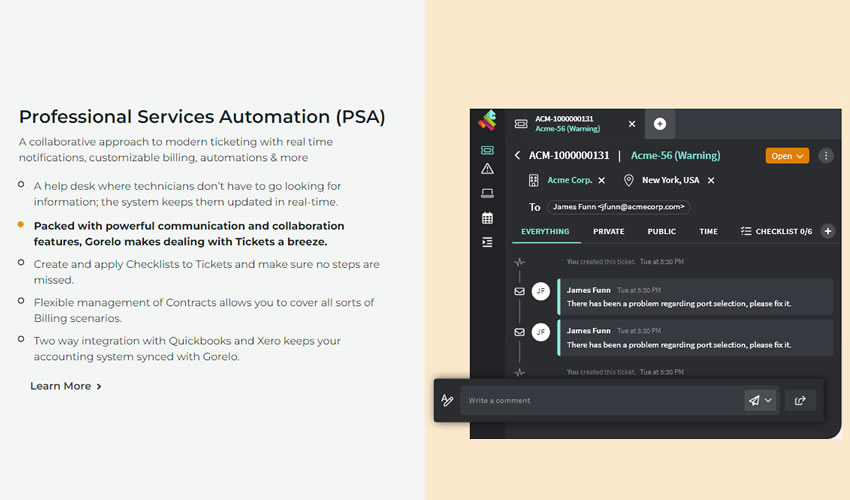The image size is (850, 500).
Task: Select the Flexible management of Contracts bullet
Action: tap(203, 310)
